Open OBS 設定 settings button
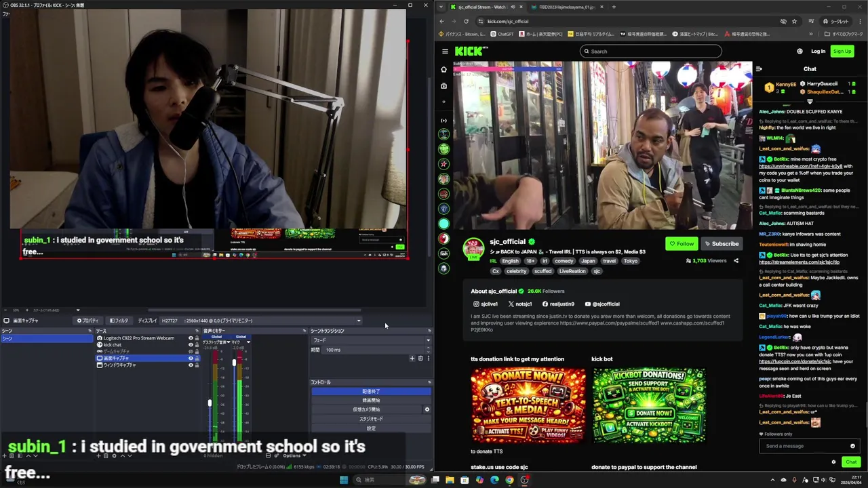Image resolution: width=868 pixels, height=488 pixels. [x=371, y=428]
